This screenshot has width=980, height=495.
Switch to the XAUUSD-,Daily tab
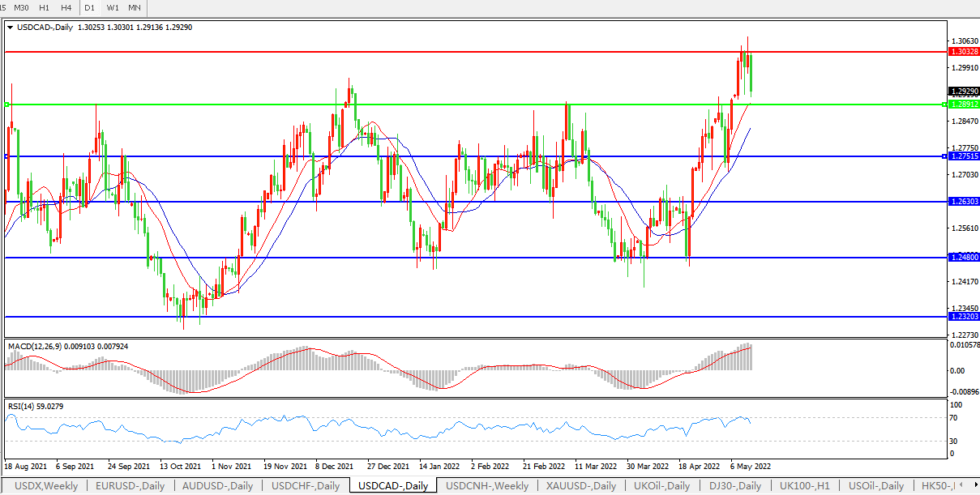click(x=580, y=486)
